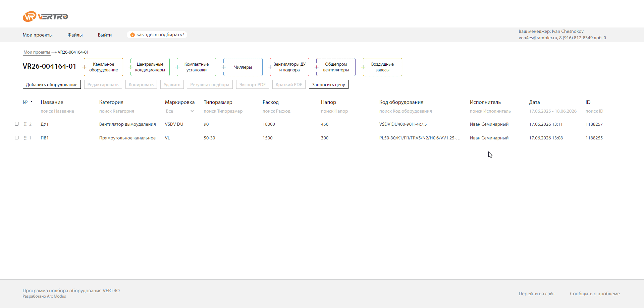The height and width of the screenshot is (308, 644).
Task: Click the ПВ1 equipment name
Action: pyautogui.click(x=45, y=138)
